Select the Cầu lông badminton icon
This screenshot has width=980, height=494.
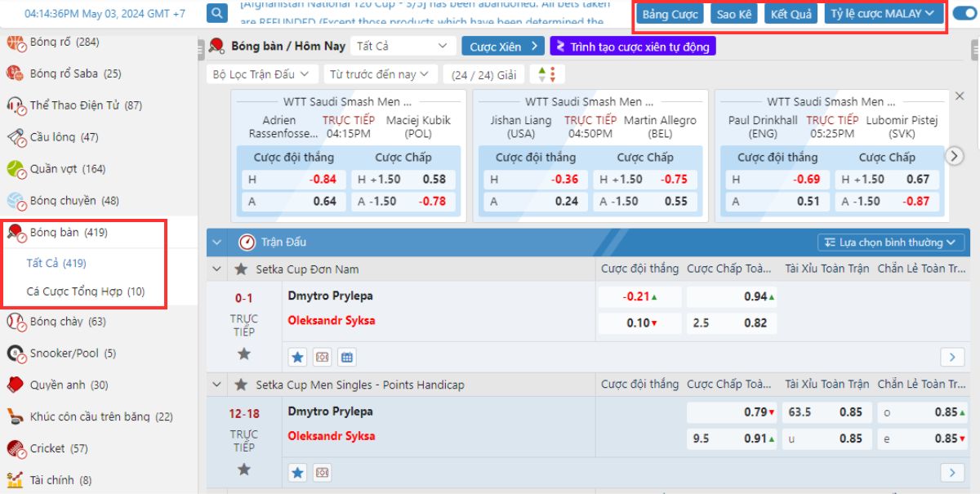(x=16, y=137)
